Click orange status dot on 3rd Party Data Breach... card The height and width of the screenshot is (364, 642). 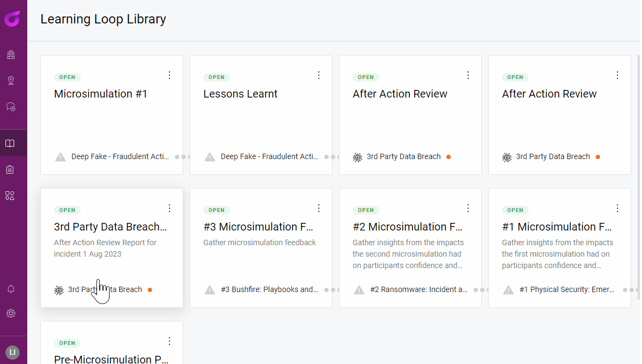pyautogui.click(x=150, y=290)
